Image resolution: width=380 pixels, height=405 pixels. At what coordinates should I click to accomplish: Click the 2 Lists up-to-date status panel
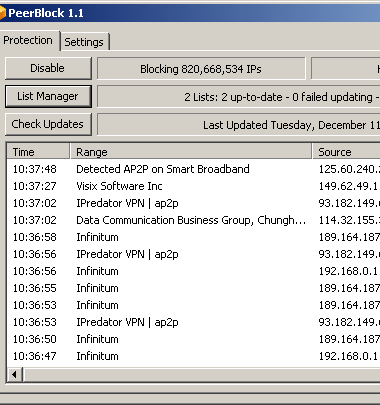[238, 97]
